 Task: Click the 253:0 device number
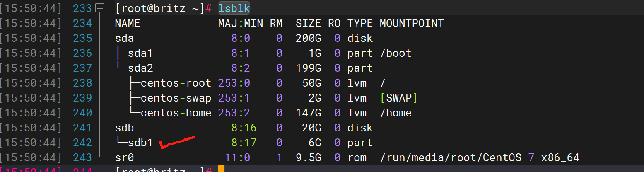pos(234,83)
